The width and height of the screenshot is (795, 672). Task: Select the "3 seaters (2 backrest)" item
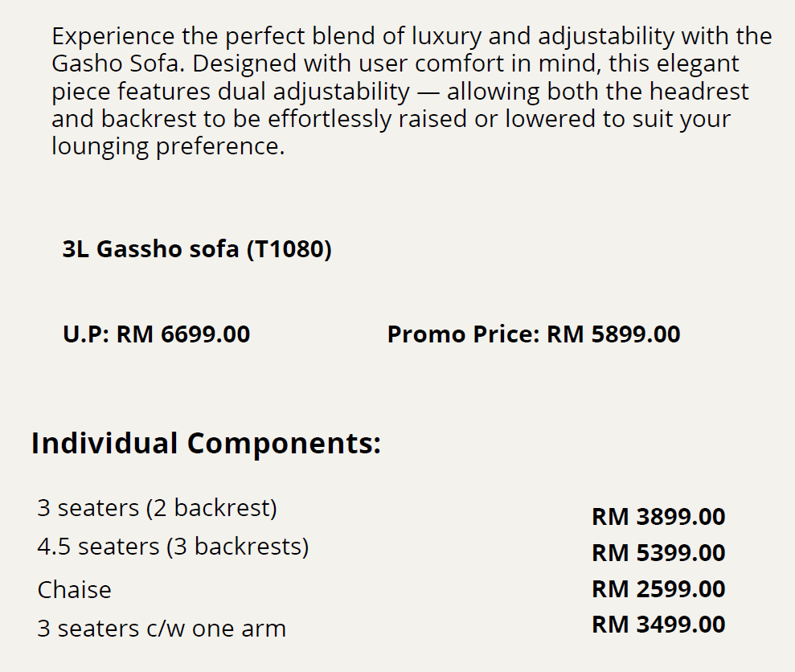click(x=157, y=508)
